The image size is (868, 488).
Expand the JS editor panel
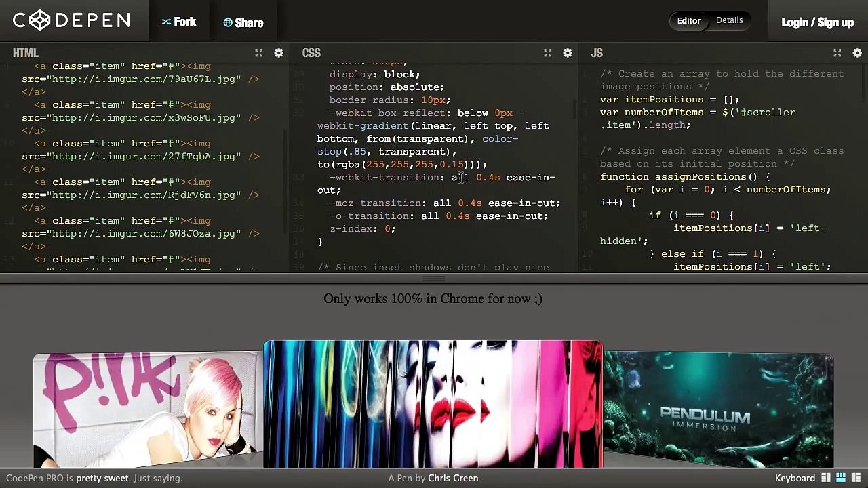(x=837, y=53)
